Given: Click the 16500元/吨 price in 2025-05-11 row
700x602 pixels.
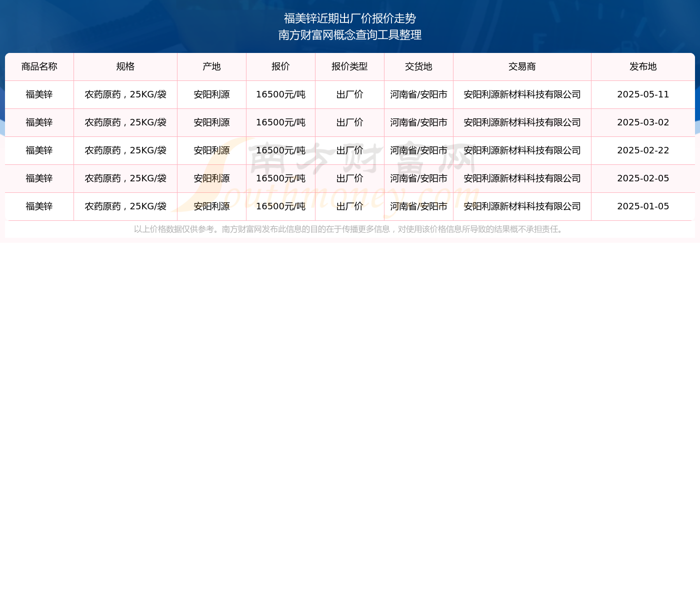Looking at the screenshot, I should [281, 95].
